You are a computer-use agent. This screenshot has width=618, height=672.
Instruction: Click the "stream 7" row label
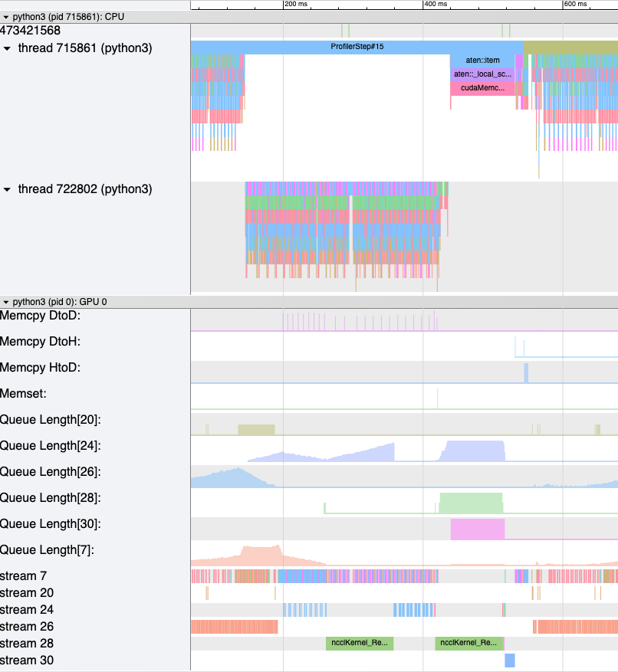click(x=26, y=575)
